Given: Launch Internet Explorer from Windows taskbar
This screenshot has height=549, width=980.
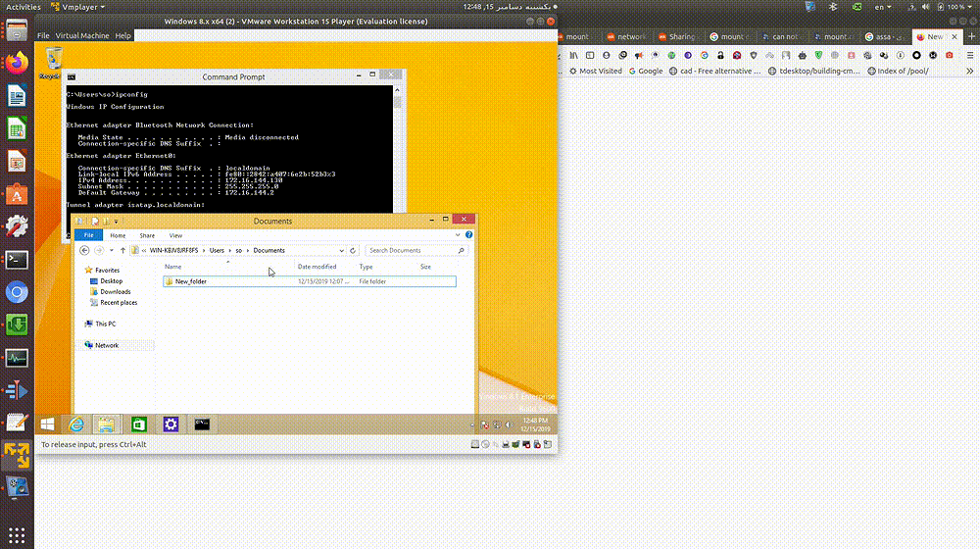Looking at the screenshot, I should coord(76,424).
